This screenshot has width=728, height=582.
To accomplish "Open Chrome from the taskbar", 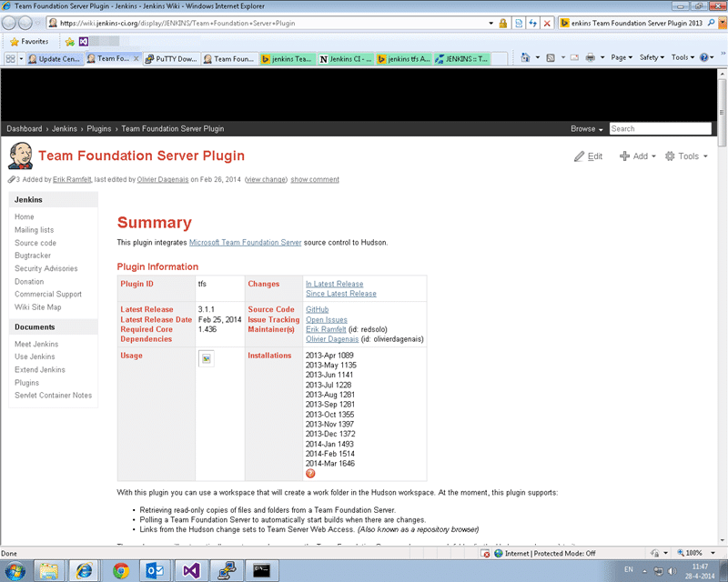I will 121,570.
